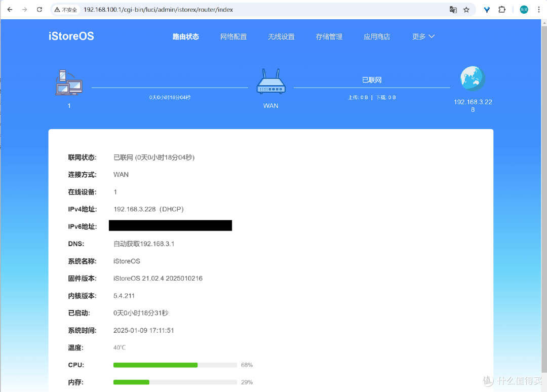
Task: Select the 无线设置 menu item
Action: click(x=281, y=36)
